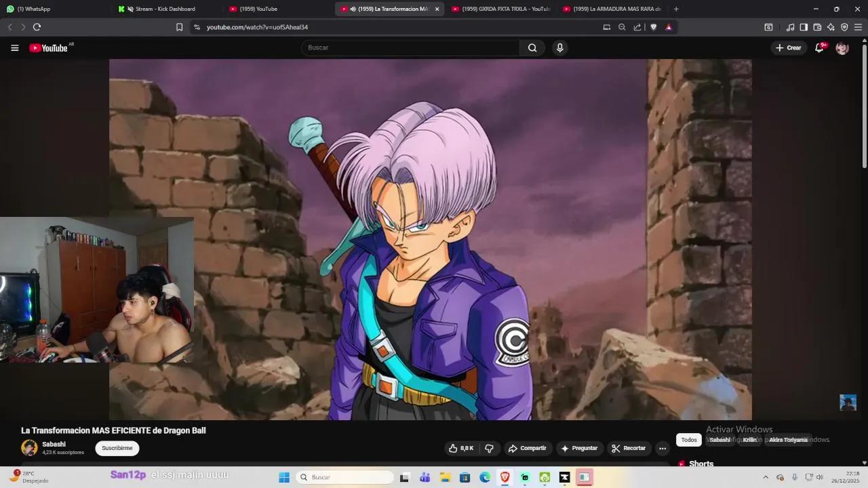This screenshot has width=868, height=488.
Task: Select the Sabashi filter chip
Action: [719, 440]
